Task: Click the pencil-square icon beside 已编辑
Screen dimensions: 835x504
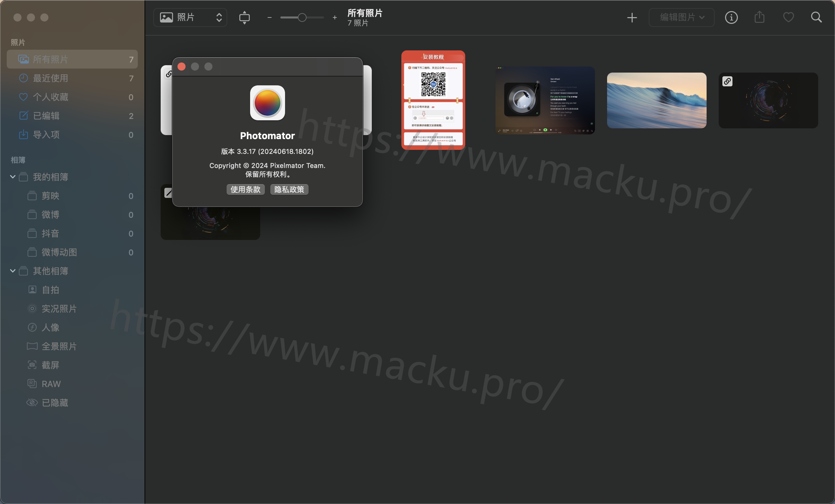Action: click(24, 116)
